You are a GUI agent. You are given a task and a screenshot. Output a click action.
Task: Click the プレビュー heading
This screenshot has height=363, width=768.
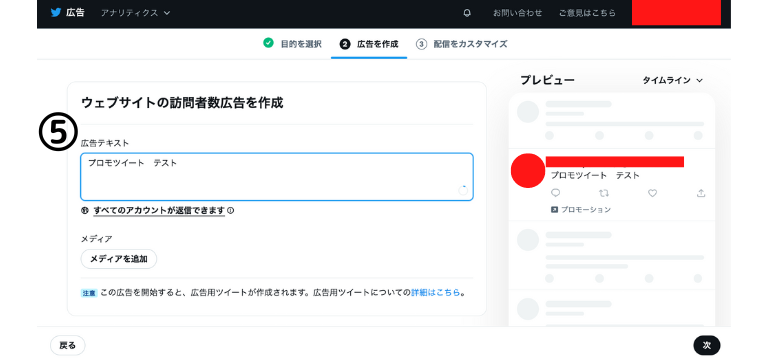pyautogui.click(x=547, y=80)
